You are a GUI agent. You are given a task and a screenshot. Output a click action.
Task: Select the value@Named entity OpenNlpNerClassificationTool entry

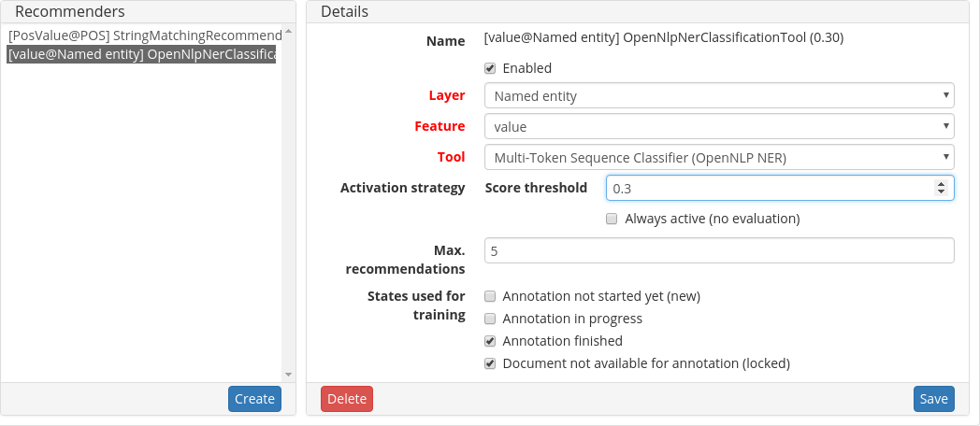coord(142,55)
